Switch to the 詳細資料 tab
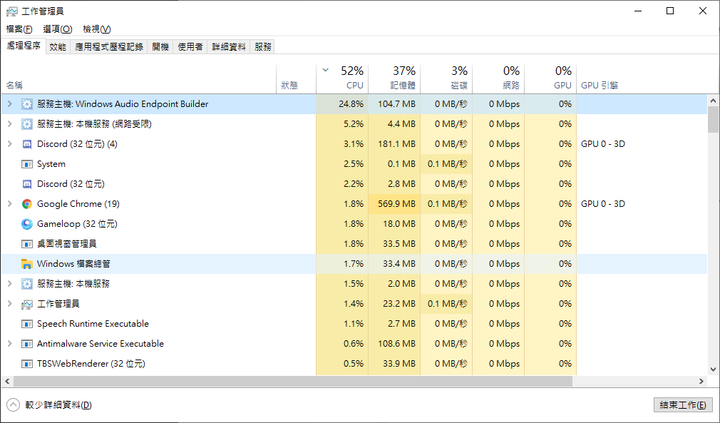 pyautogui.click(x=229, y=47)
